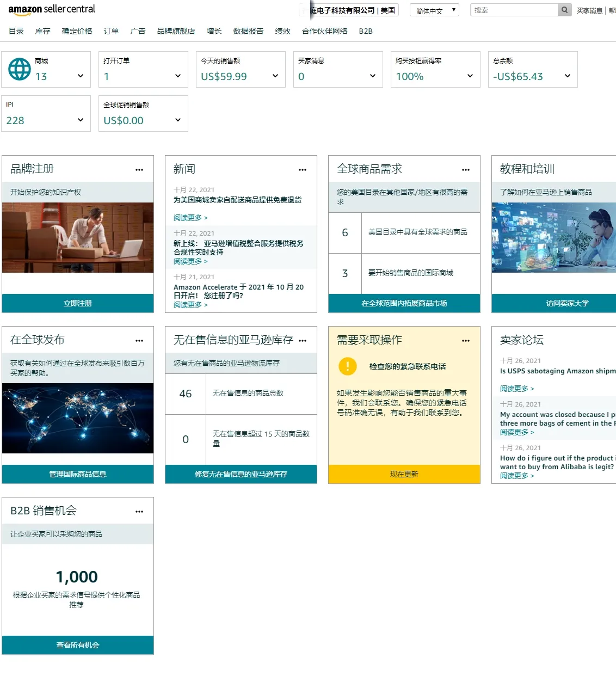Open the 新闻 card options menu
Screen dimensions: 616x682
coord(303,170)
